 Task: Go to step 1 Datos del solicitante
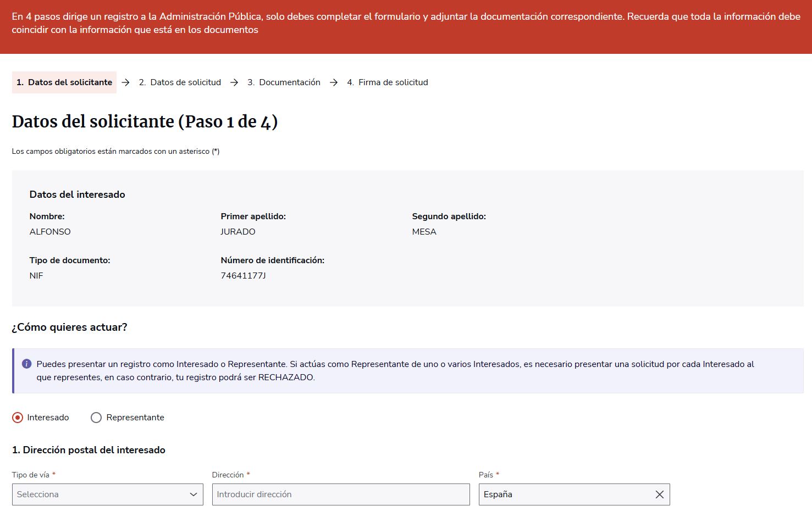(x=64, y=82)
